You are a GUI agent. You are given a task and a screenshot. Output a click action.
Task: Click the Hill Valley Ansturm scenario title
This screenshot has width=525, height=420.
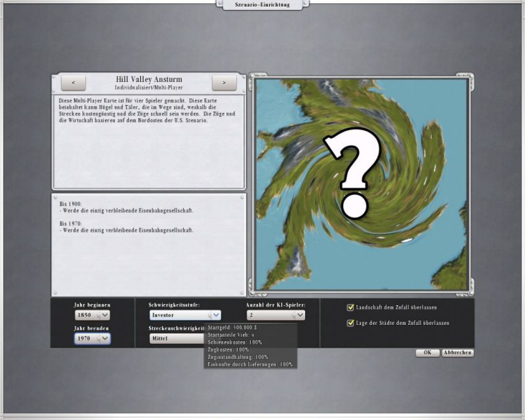tap(149, 79)
